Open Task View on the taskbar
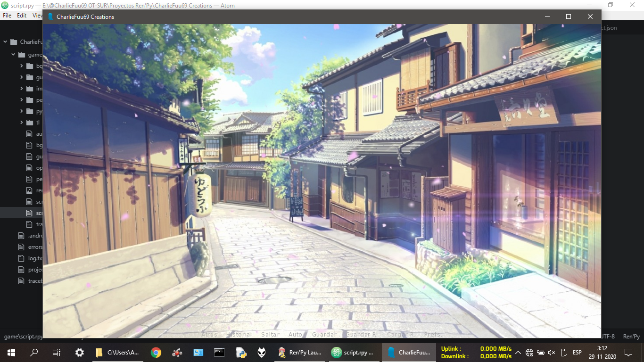644x362 pixels. point(57,352)
